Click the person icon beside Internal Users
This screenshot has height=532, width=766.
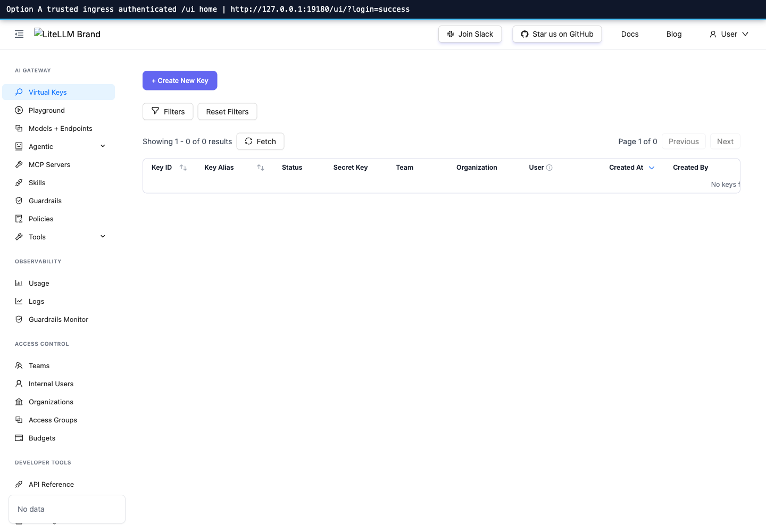(x=19, y=384)
